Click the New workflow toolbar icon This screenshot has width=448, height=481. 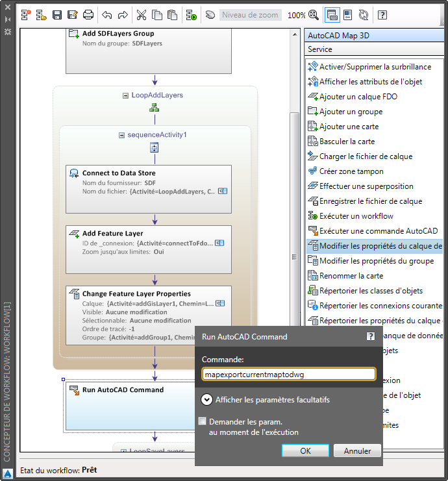(26, 15)
